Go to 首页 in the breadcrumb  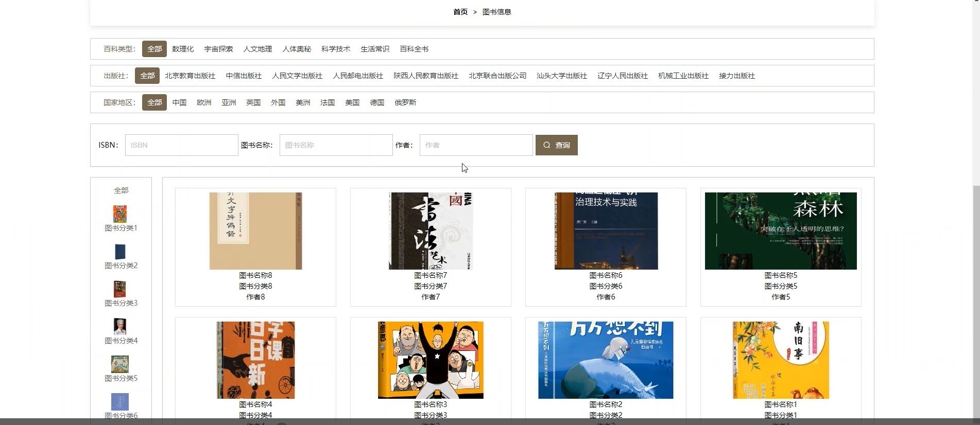[x=460, y=12]
